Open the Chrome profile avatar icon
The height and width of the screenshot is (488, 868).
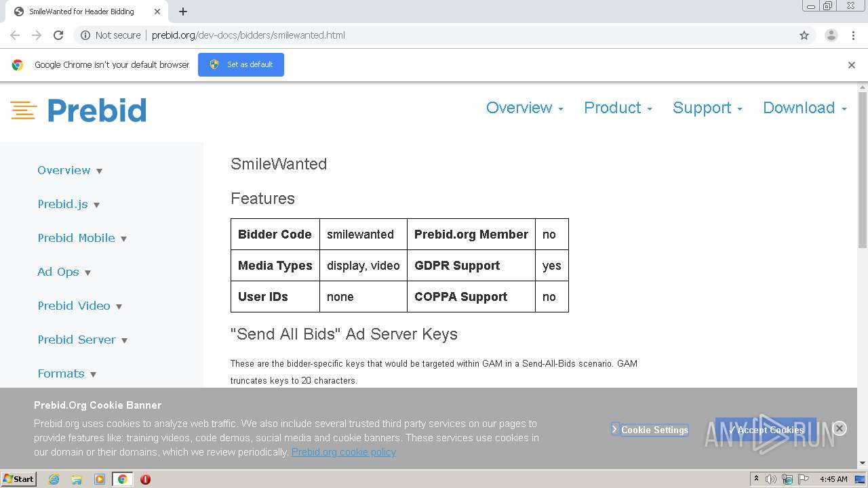tap(831, 35)
